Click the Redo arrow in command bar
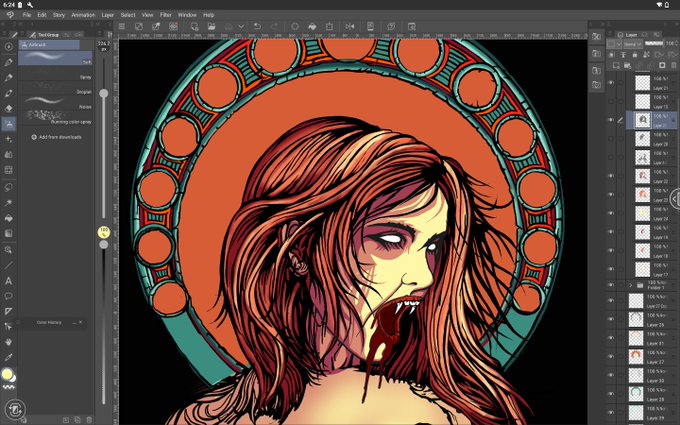This screenshot has height=425, width=680. tap(275, 26)
